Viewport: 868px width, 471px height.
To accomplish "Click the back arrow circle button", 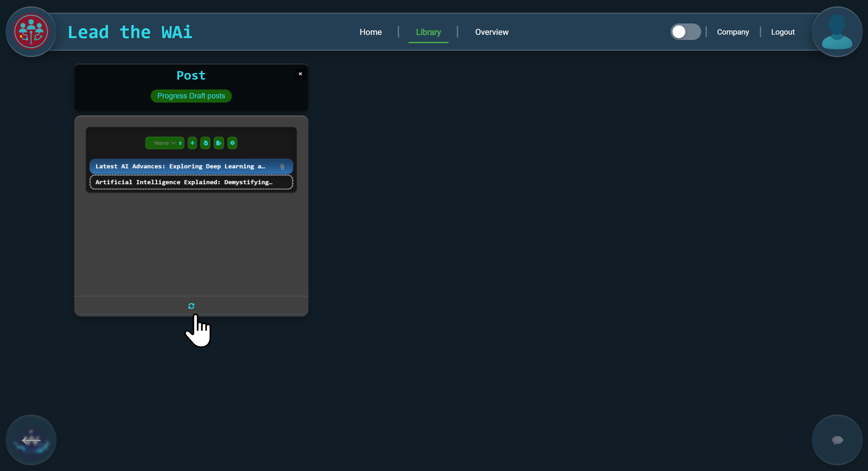I will [x=31, y=440].
